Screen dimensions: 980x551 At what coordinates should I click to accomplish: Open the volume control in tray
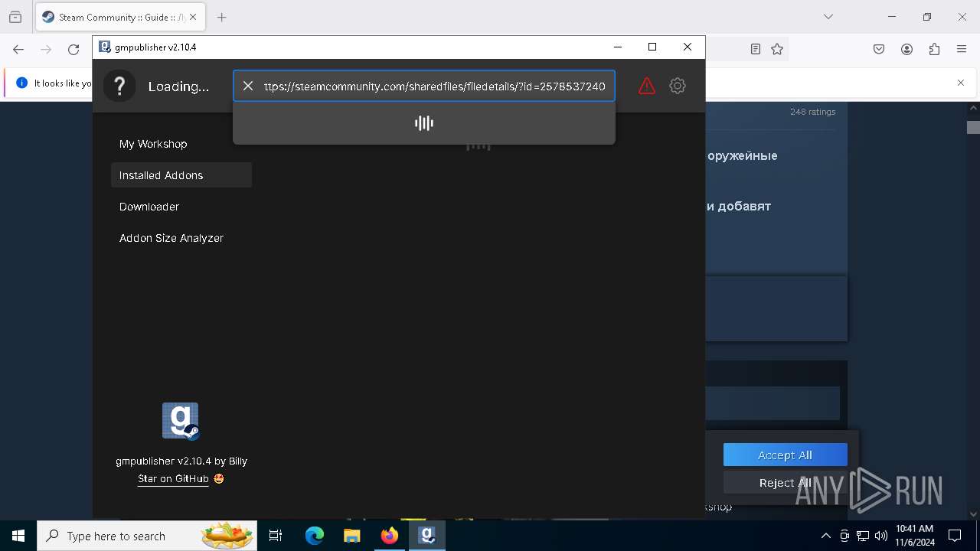coord(881,536)
